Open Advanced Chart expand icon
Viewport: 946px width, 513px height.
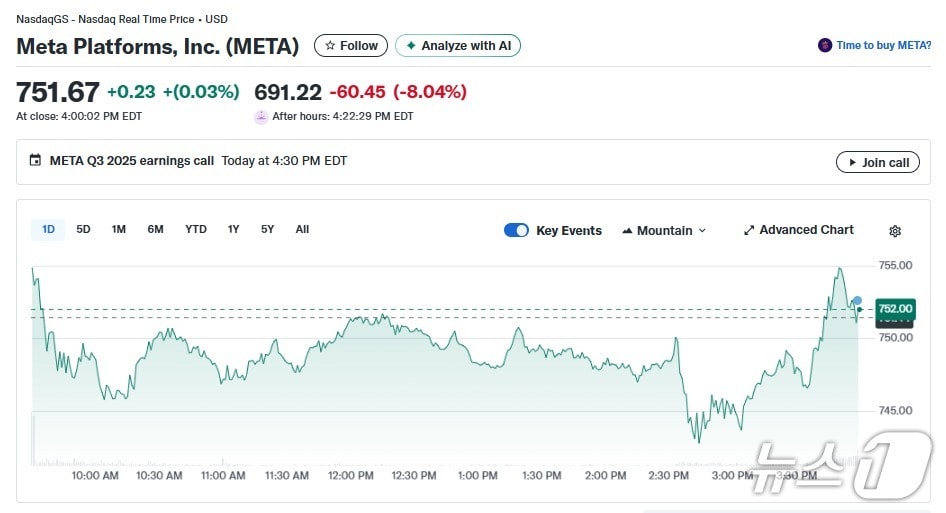[749, 230]
